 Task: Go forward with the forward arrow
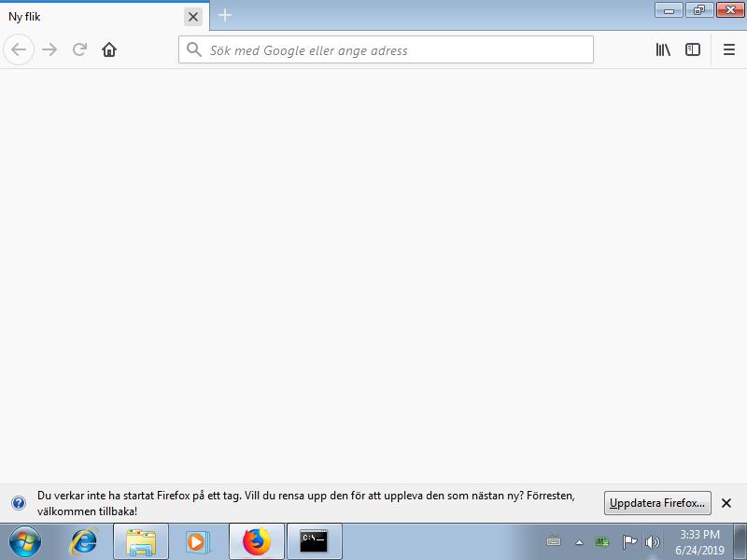click(x=49, y=49)
